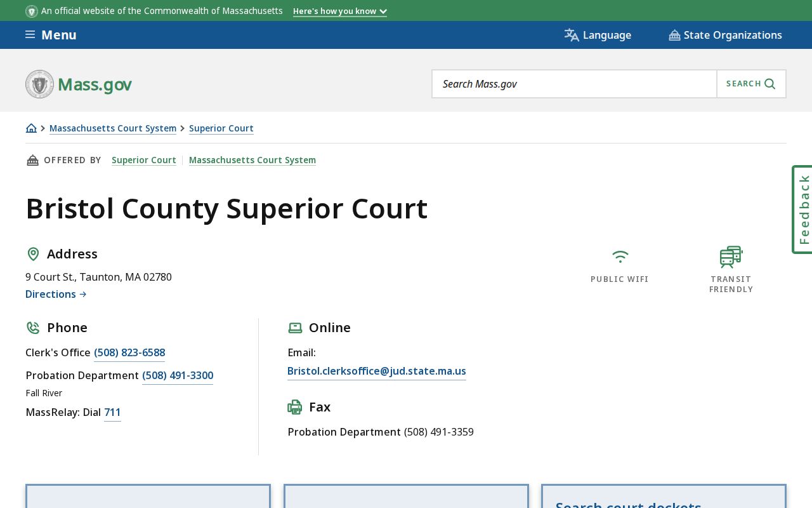Click the Offered By building icon

(x=32, y=160)
